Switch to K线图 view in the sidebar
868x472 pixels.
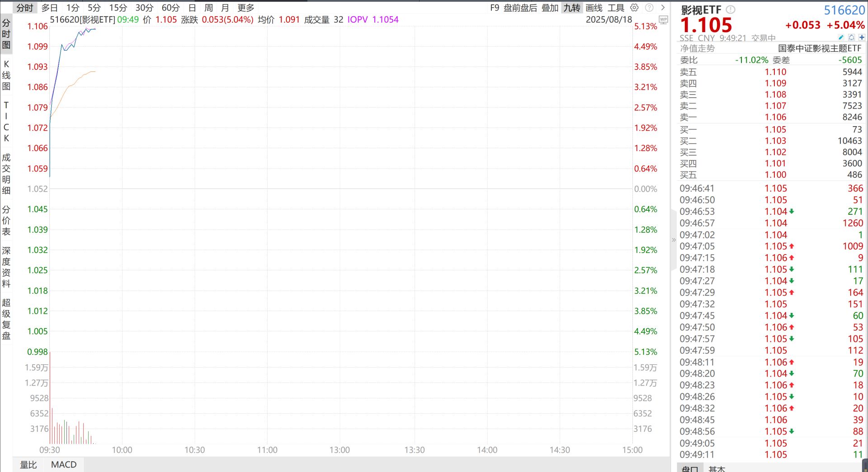click(6, 75)
